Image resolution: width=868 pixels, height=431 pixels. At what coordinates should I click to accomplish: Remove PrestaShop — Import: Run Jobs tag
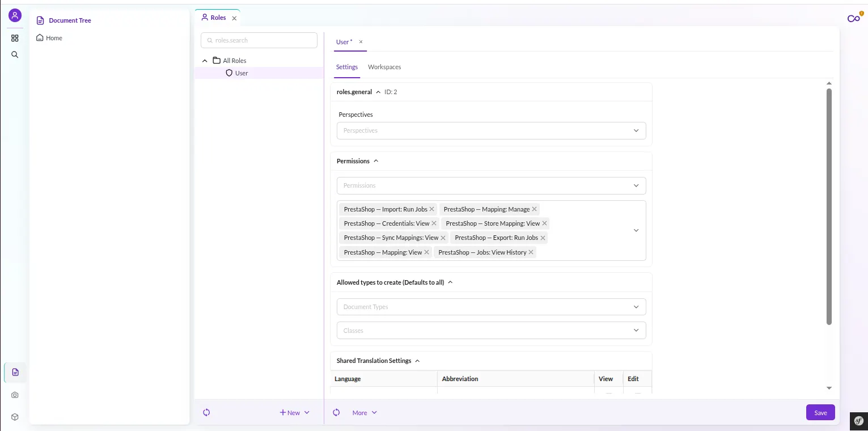tap(431, 209)
